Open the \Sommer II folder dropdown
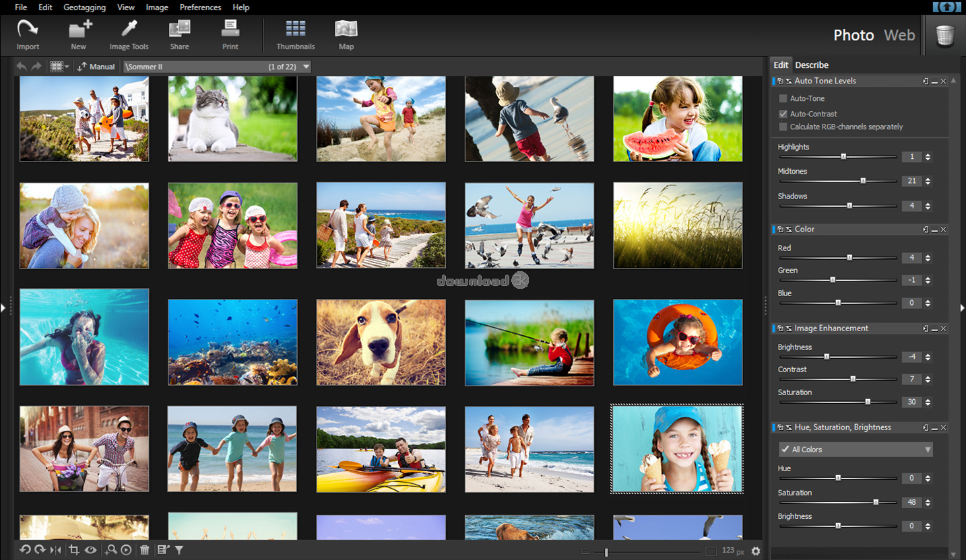The height and width of the screenshot is (560, 966). 217,67
